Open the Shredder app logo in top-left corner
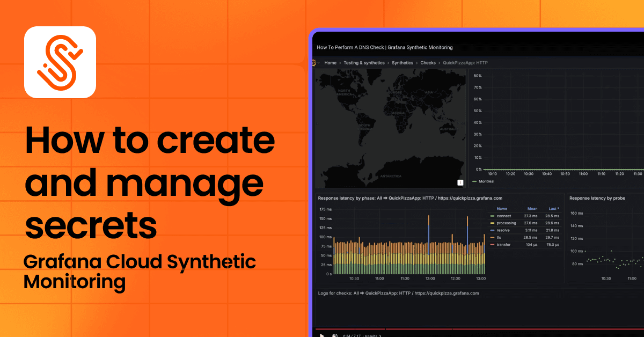Image resolution: width=644 pixels, height=337 pixels. [x=60, y=62]
